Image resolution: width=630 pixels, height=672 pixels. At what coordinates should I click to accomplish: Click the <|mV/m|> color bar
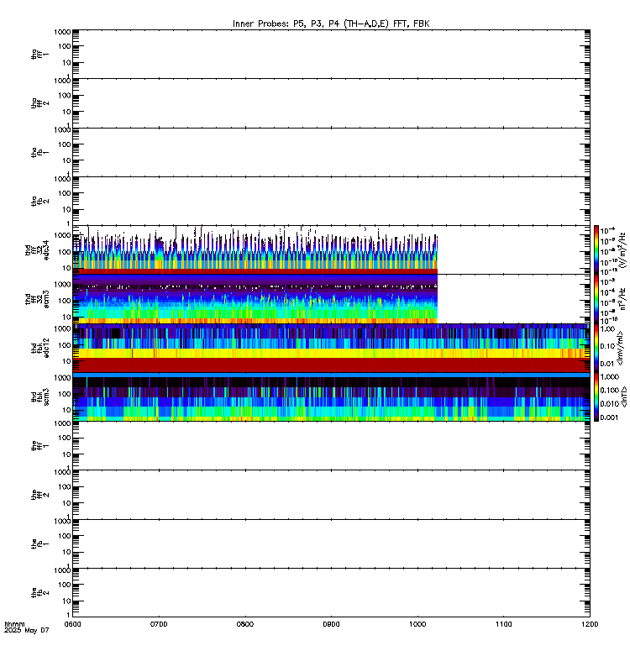pyautogui.click(x=596, y=348)
